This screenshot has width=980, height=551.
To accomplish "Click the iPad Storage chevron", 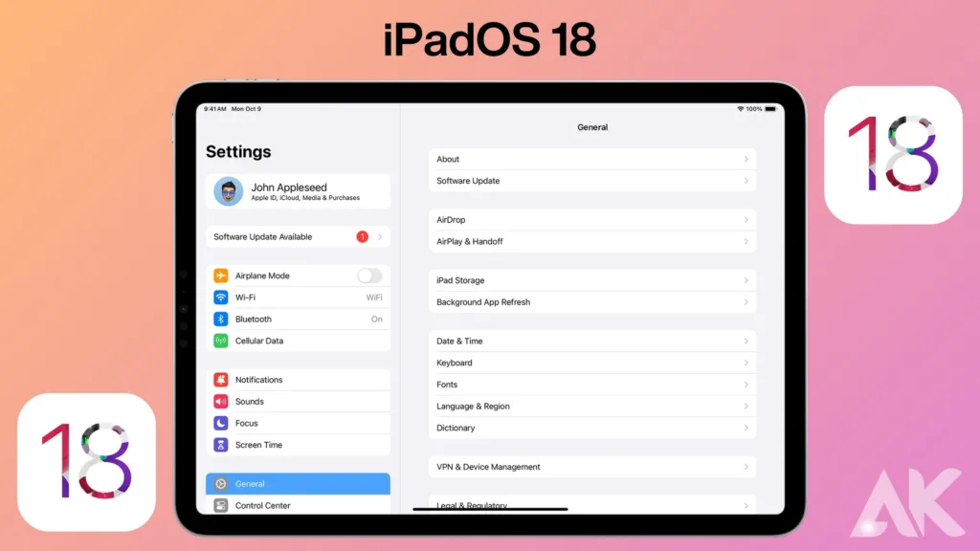I will coord(746,280).
